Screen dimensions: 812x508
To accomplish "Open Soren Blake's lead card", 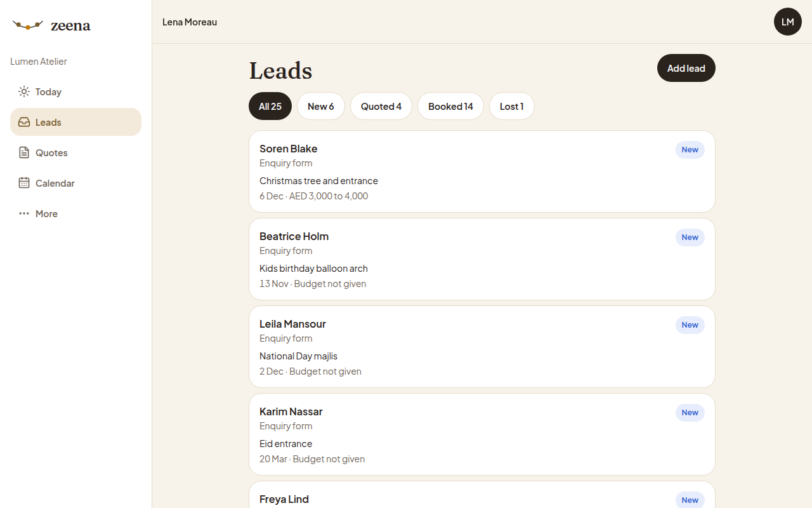I will coord(482,171).
